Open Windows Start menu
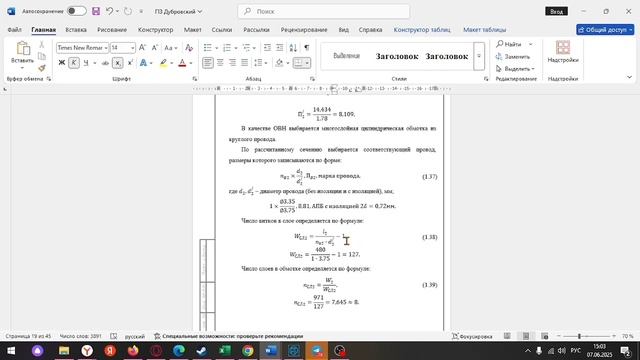The height and width of the screenshot is (360, 640). pos(11,351)
